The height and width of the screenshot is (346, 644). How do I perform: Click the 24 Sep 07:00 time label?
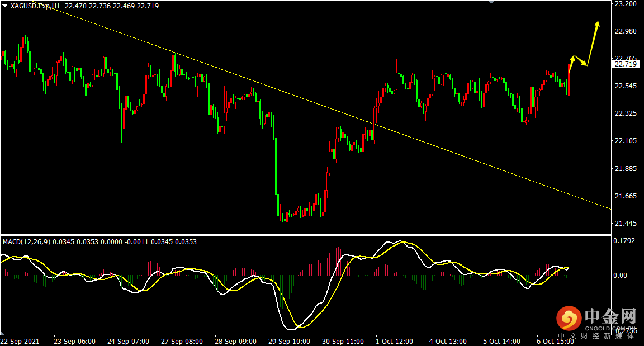(x=128, y=342)
